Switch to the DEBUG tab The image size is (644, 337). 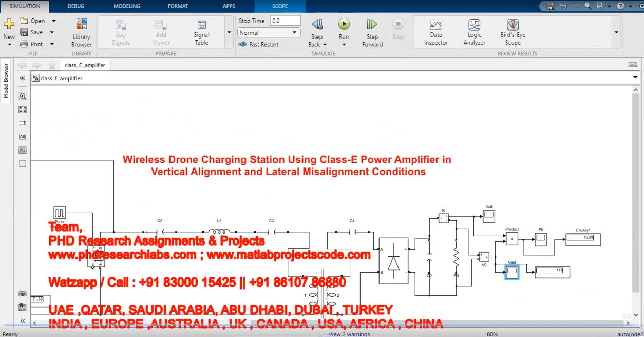pyautogui.click(x=77, y=6)
